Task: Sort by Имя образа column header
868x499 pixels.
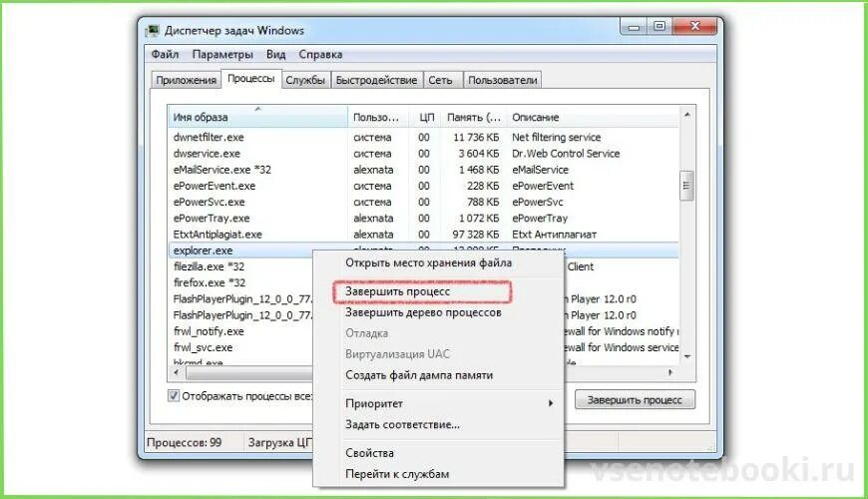Action: [258, 117]
